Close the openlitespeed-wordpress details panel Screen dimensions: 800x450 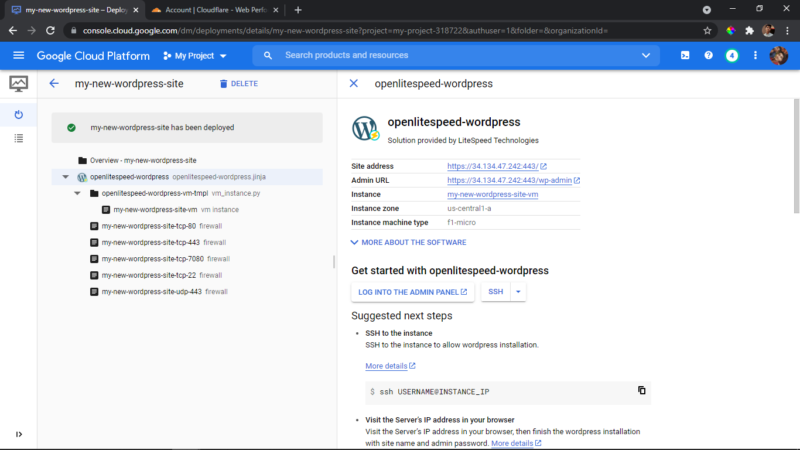(x=354, y=83)
